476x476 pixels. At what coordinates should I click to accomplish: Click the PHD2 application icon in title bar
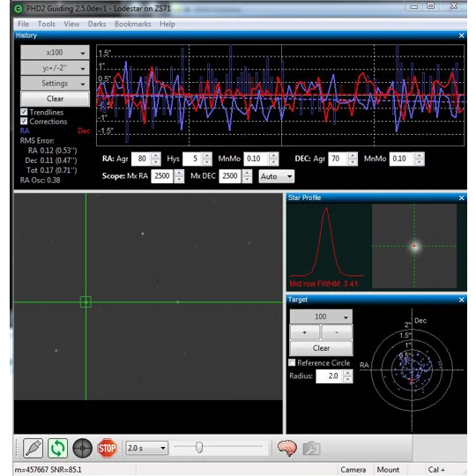tap(19, 9)
